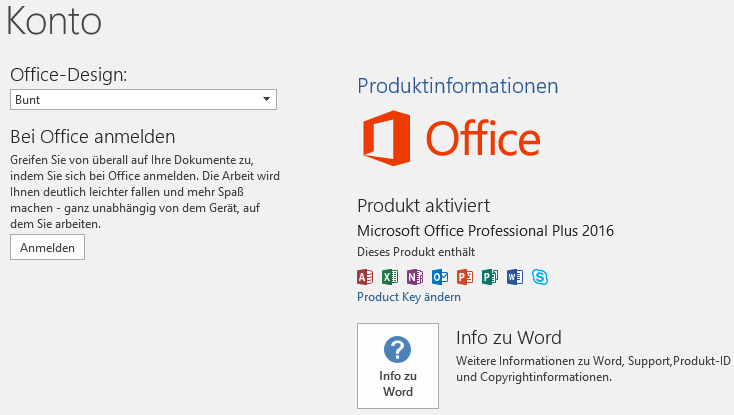Open the Info zu Word button
734x415 pixels.
coord(398,366)
